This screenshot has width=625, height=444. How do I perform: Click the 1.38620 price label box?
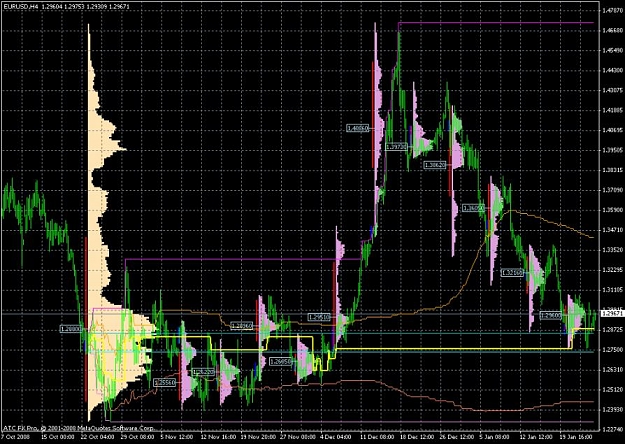click(x=434, y=165)
